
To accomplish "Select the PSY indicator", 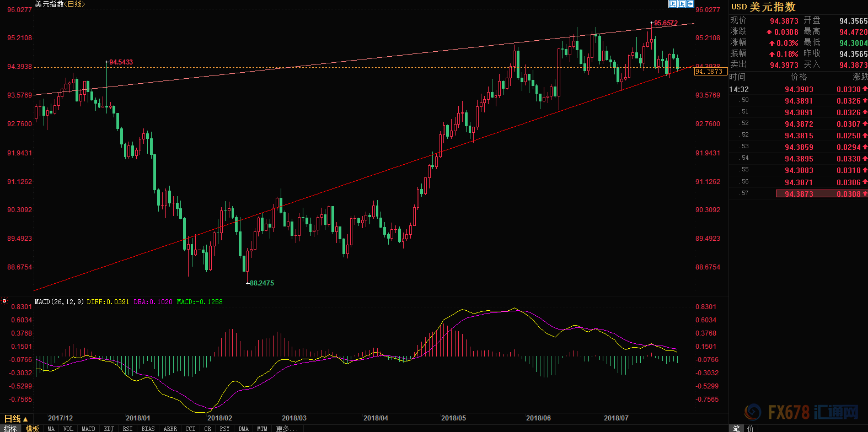I will (224, 428).
